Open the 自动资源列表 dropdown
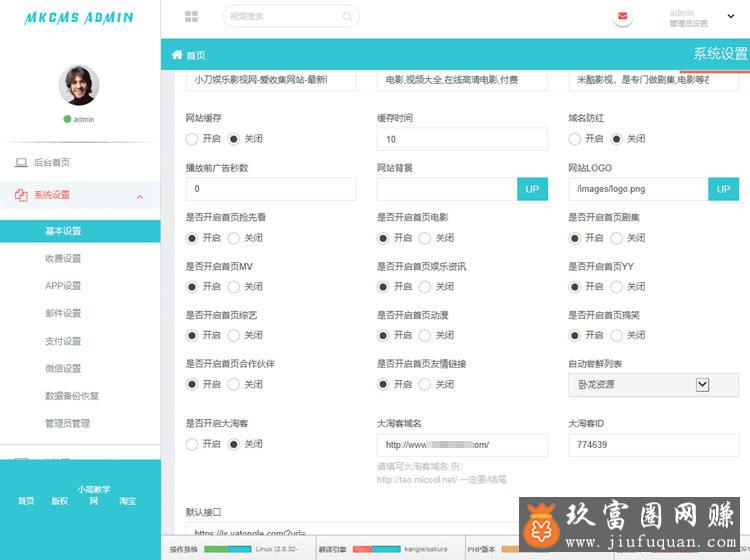Viewport: 750px width, 560px height. 702,384
